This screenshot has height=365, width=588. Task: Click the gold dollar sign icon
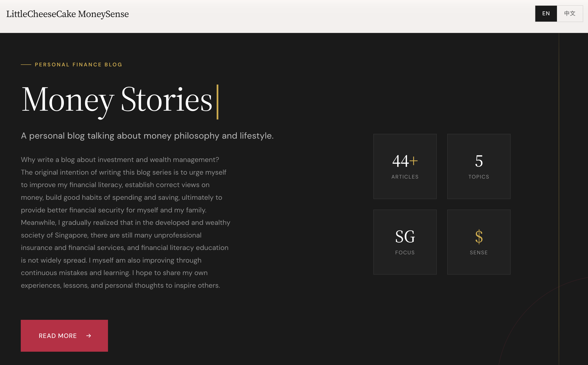pos(479,237)
